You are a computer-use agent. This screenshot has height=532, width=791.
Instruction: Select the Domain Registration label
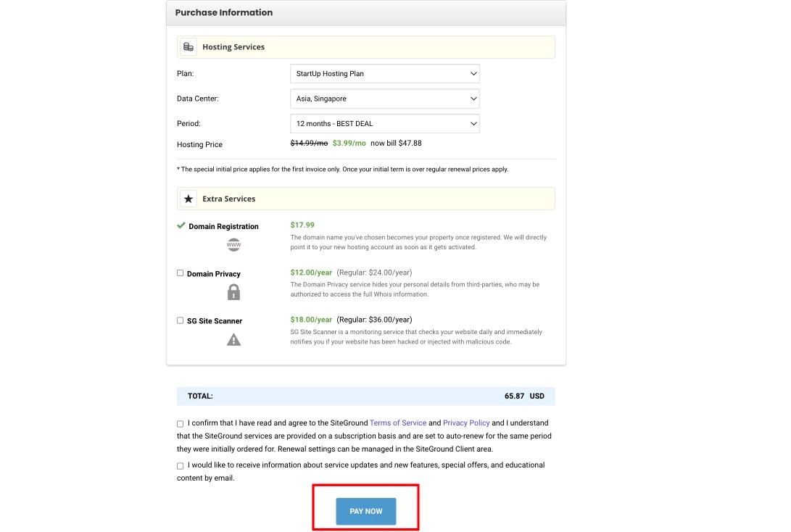point(223,225)
